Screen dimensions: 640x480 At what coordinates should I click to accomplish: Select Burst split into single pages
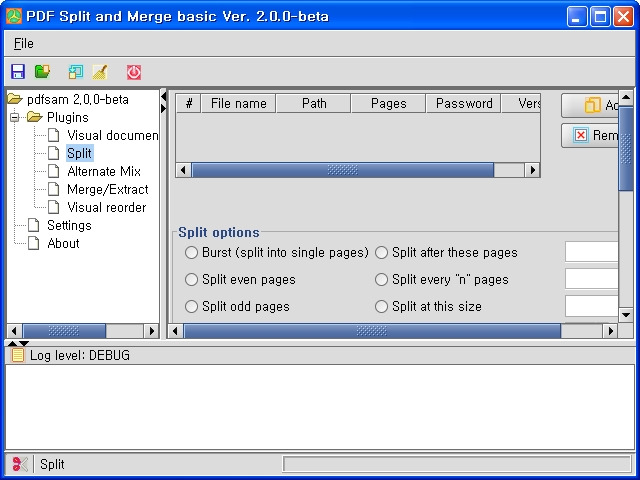pos(191,253)
